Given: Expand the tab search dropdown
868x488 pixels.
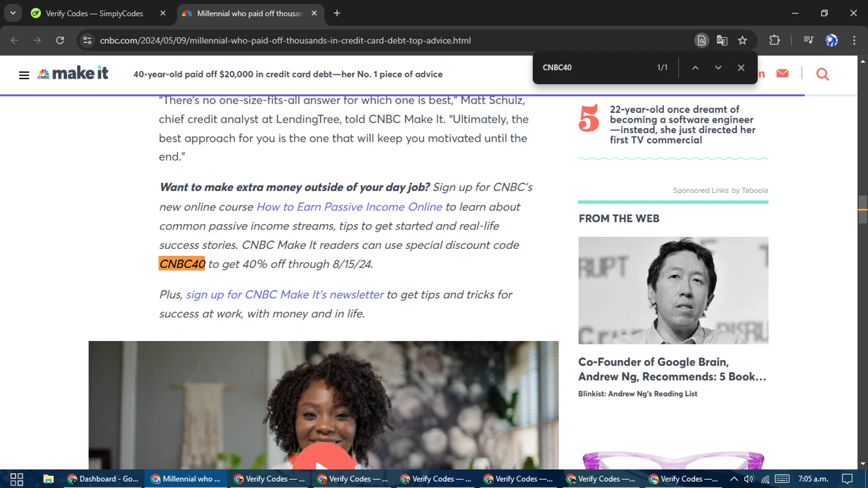Looking at the screenshot, I should (x=13, y=13).
